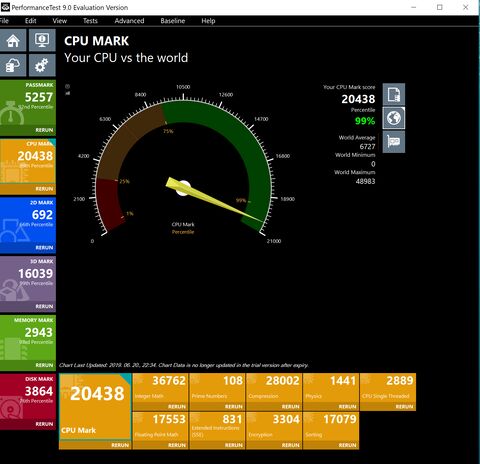Select the 2D Mark 692 tile
This screenshot has width=480, height=464.
pos(28,221)
